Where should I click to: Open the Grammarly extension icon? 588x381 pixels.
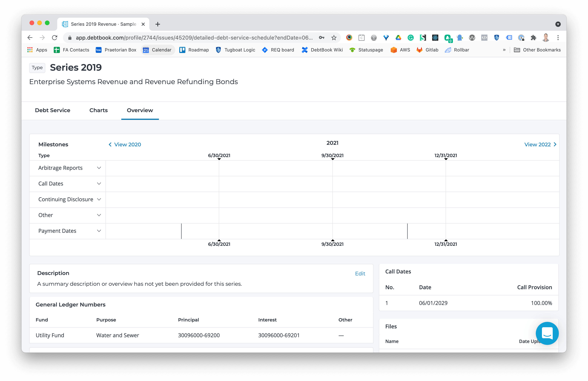[x=411, y=38]
